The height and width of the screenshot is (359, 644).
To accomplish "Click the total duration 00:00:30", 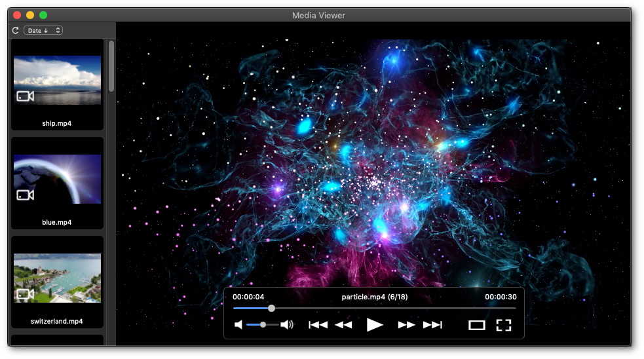I will pyautogui.click(x=501, y=297).
